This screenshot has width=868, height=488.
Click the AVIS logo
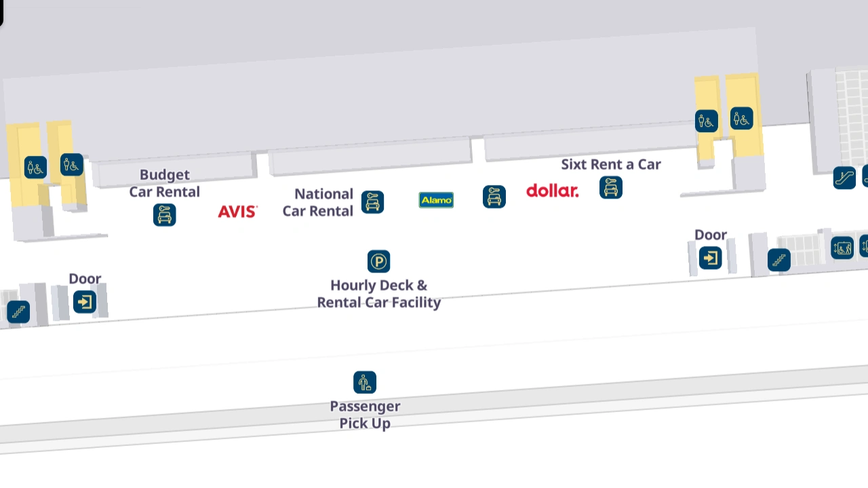[x=238, y=211]
